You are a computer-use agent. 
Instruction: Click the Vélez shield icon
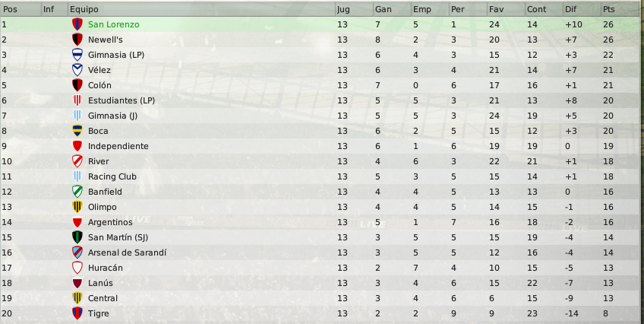[77, 70]
